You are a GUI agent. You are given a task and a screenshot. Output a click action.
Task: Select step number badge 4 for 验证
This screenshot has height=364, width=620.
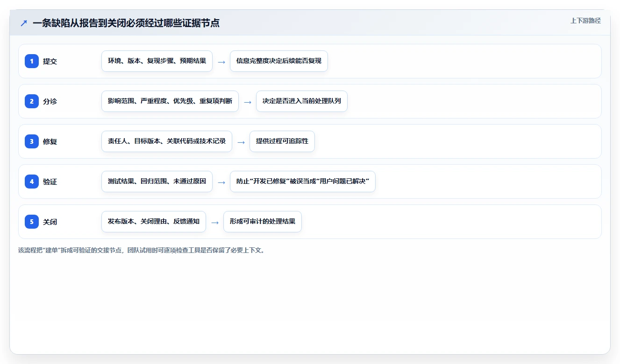(x=32, y=182)
